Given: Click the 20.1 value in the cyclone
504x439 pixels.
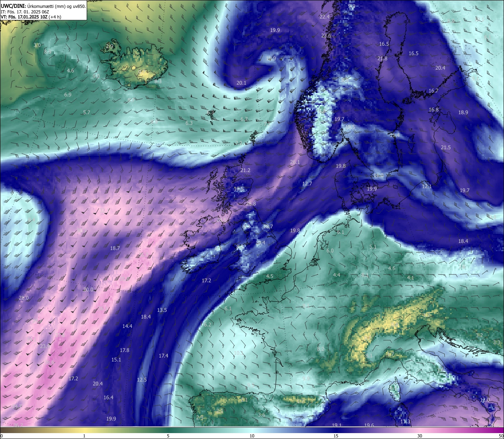Looking at the screenshot, I should pyautogui.click(x=241, y=83).
